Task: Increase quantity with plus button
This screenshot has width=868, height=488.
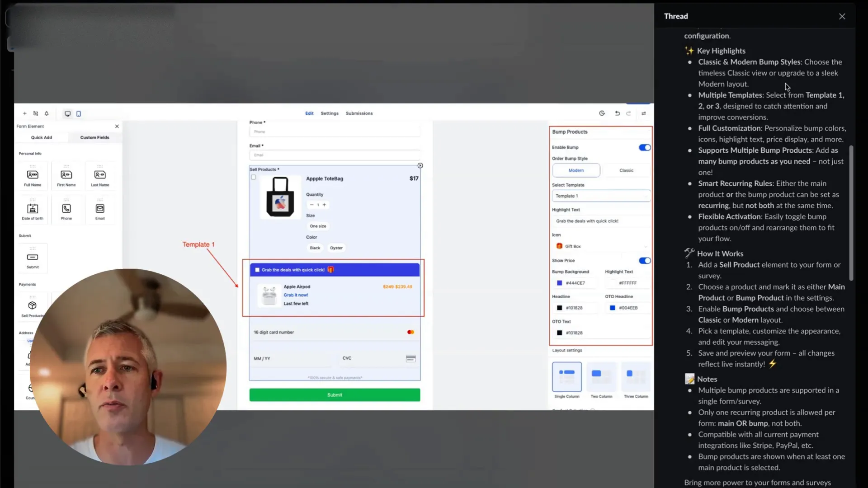Action: tap(324, 205)
